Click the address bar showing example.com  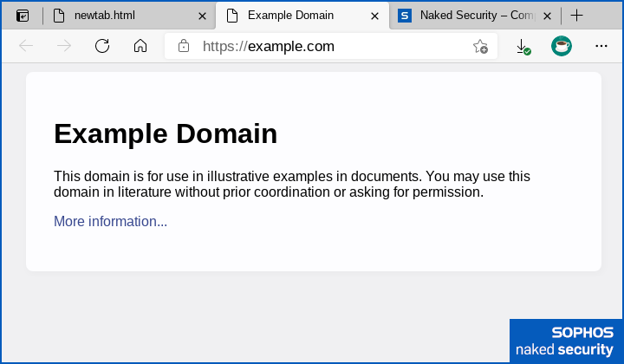[329, 47]
